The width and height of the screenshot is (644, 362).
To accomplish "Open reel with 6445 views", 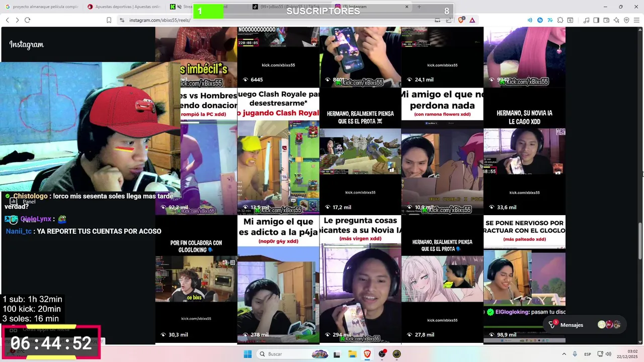I will (x=278, y=57).
